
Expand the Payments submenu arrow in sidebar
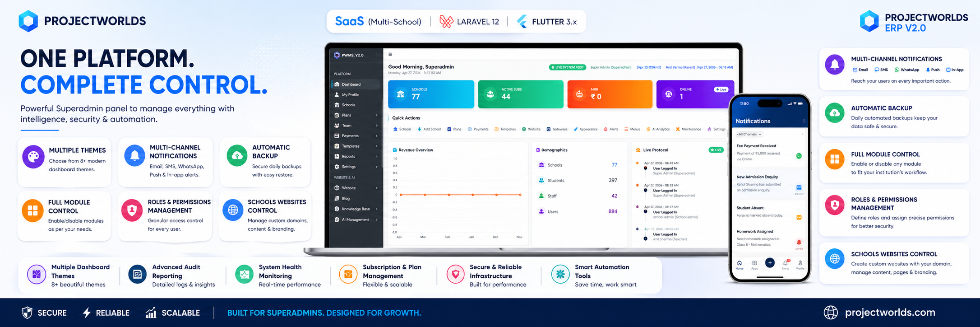[x=377, y=136]
